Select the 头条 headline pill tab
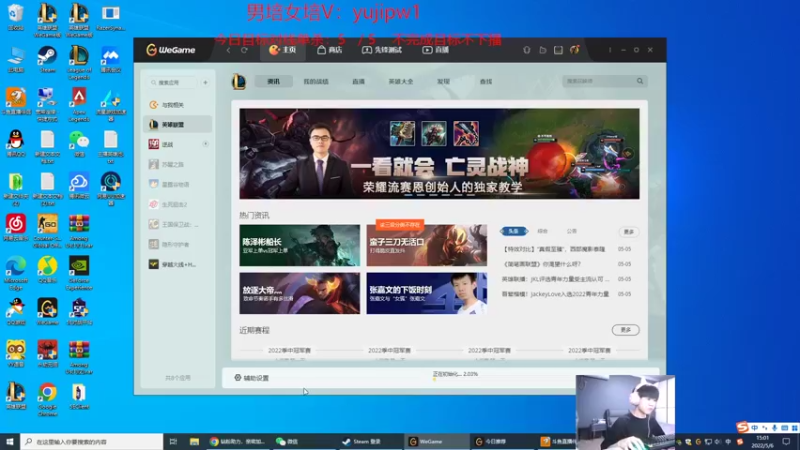 click(514, 231)
